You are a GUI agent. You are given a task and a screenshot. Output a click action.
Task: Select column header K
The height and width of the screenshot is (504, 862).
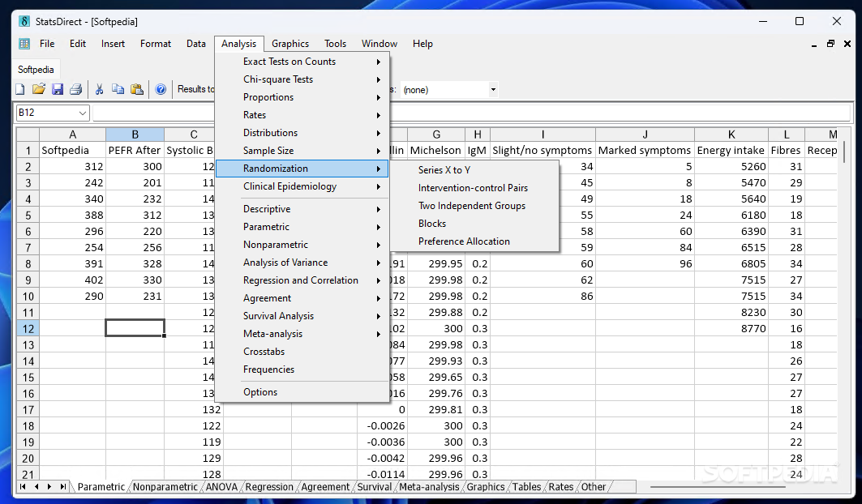pos(731,135)
